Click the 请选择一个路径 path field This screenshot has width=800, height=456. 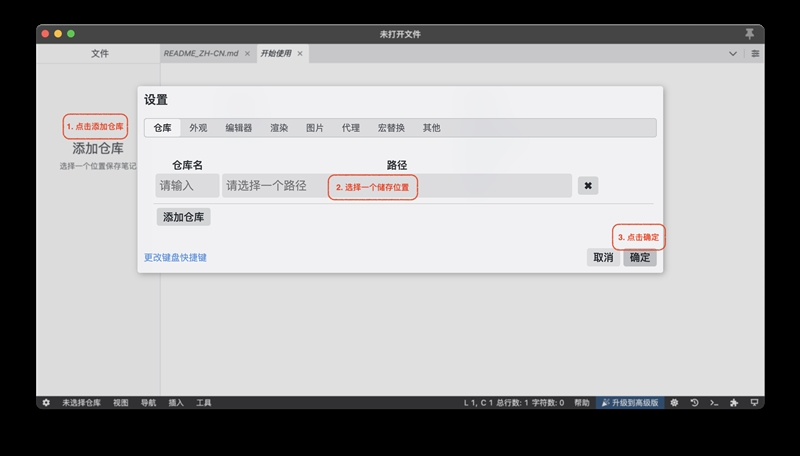coord(397,186)
